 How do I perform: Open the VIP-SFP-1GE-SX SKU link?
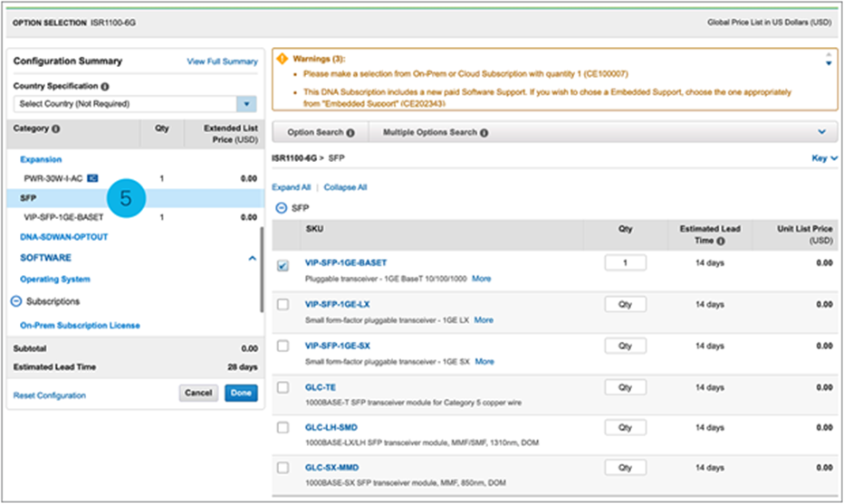tap(338, 346)
